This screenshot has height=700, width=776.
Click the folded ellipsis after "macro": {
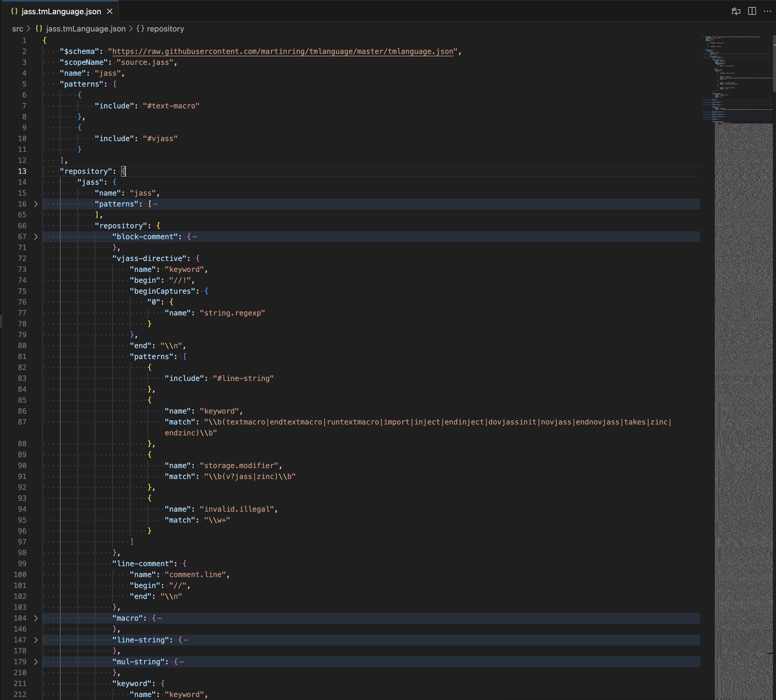point(159,618)
